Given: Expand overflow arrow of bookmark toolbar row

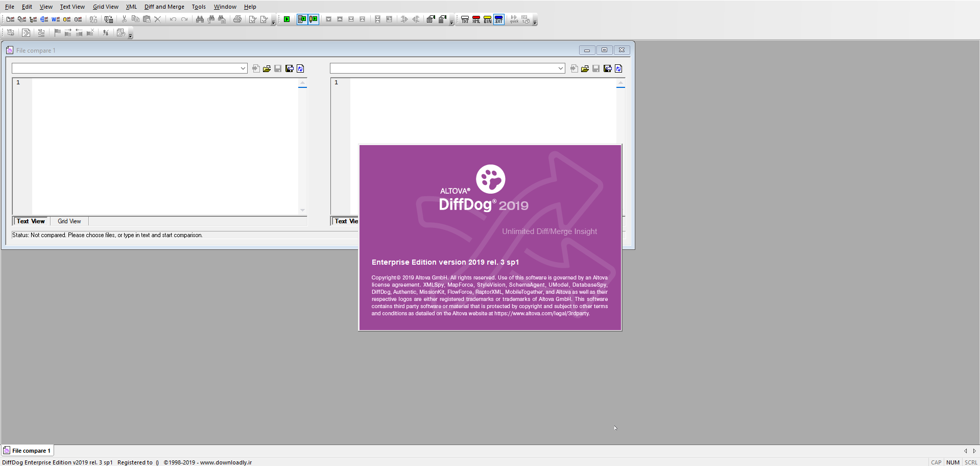Looking at the screenshot, I should tap(130, 36).
